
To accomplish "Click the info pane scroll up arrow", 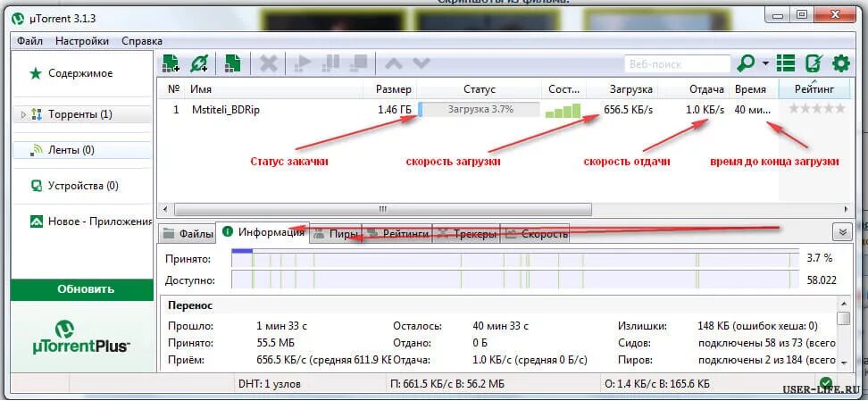I will point(843,305).
